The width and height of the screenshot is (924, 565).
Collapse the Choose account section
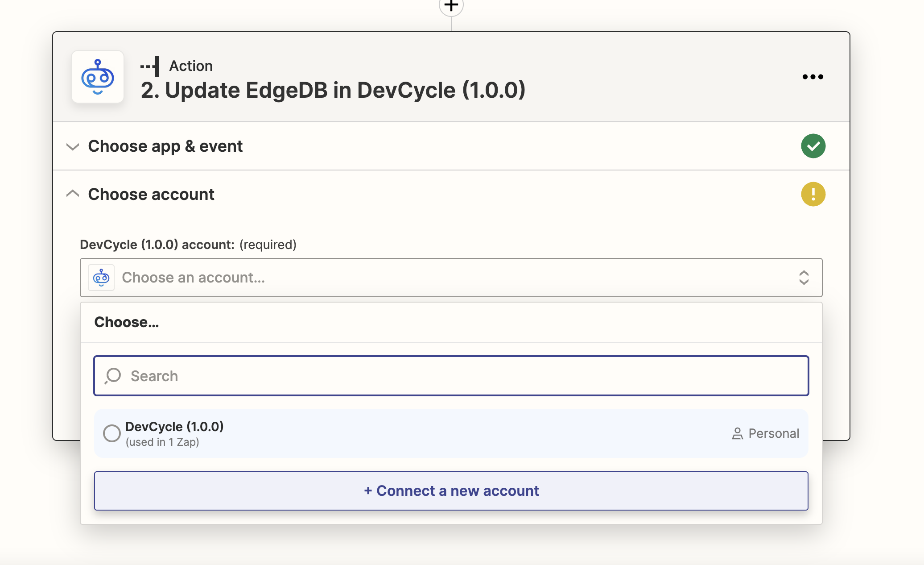point(73,193)
